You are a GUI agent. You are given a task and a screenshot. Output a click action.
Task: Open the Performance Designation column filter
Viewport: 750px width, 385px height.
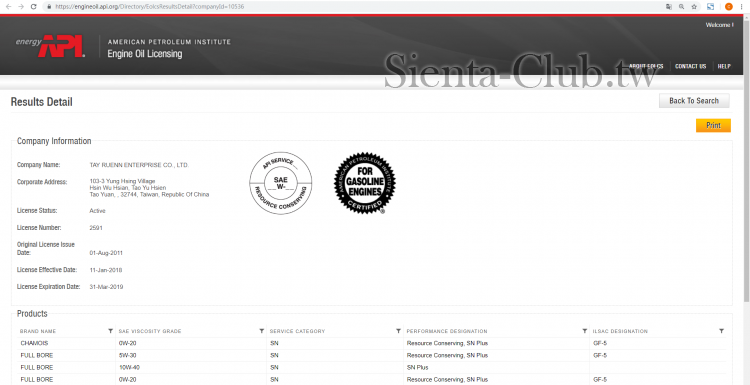click(585, 331)
